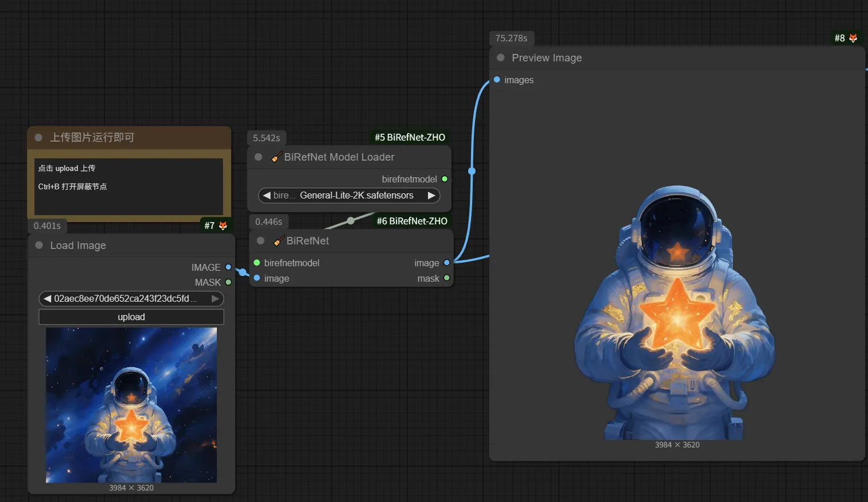Click the mask output socket on BiRefNet
The width and height of the screenshot is (868, 502).
pyautogui.click(x=447, y=278)
